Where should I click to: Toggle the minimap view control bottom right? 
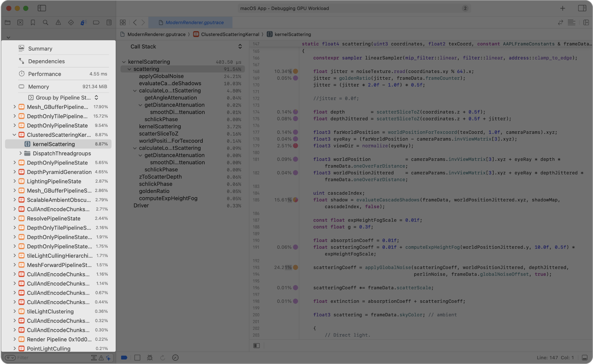point(584,358)
